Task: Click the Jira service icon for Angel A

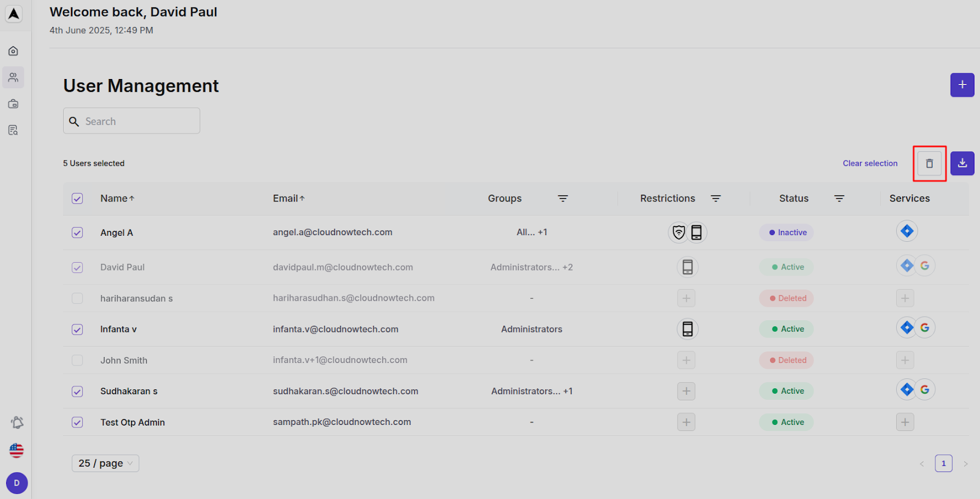Action: [907, 231]
